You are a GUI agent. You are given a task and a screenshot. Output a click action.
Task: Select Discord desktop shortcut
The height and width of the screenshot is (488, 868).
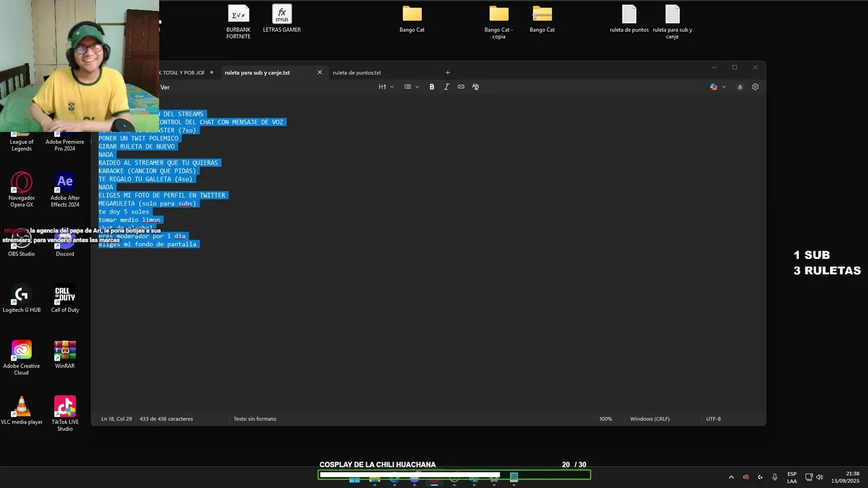65,243
